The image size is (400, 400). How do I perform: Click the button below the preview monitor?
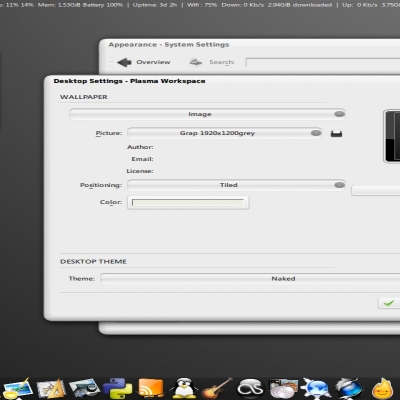pos(376,191)
